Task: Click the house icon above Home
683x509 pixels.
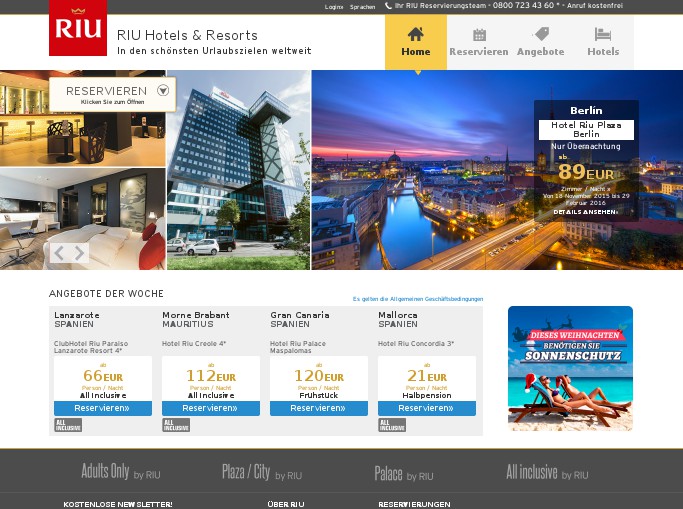Action: pyautogui.click(x=416, y=34)
